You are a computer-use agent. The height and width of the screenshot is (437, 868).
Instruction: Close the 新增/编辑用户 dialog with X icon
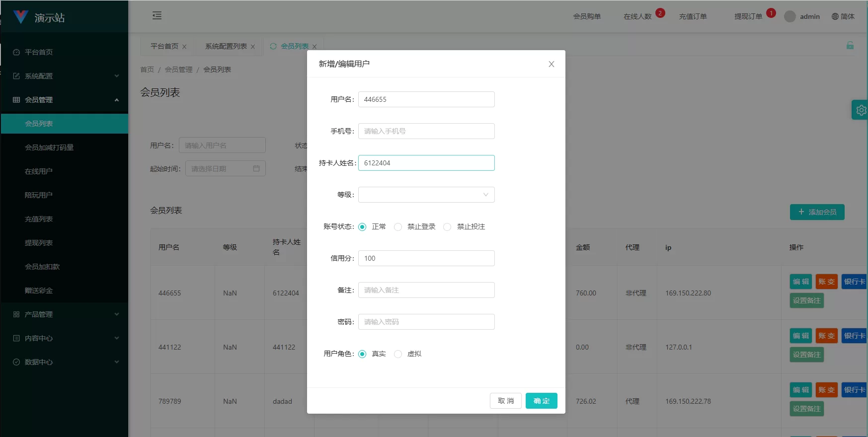pos(551,64)
